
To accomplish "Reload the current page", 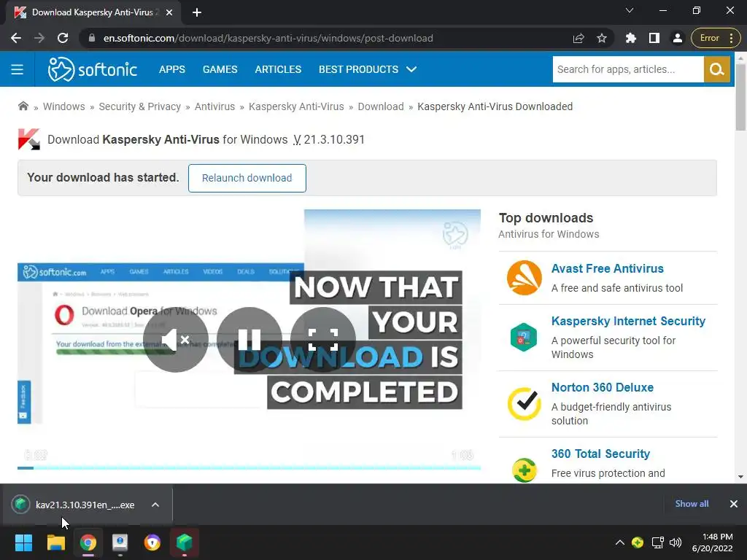I will 63,38.
